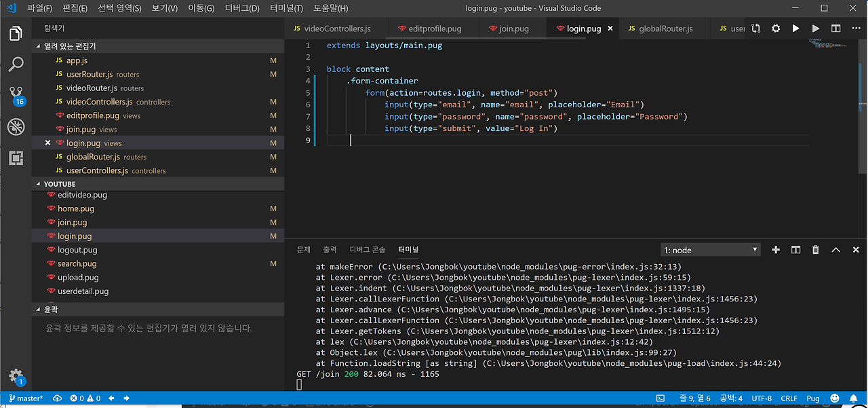Image resolution: width=868 pixels, height=408 pixels.
Task: Click the manage gear icon at bottom left
Action: click(x=16, y=377)
